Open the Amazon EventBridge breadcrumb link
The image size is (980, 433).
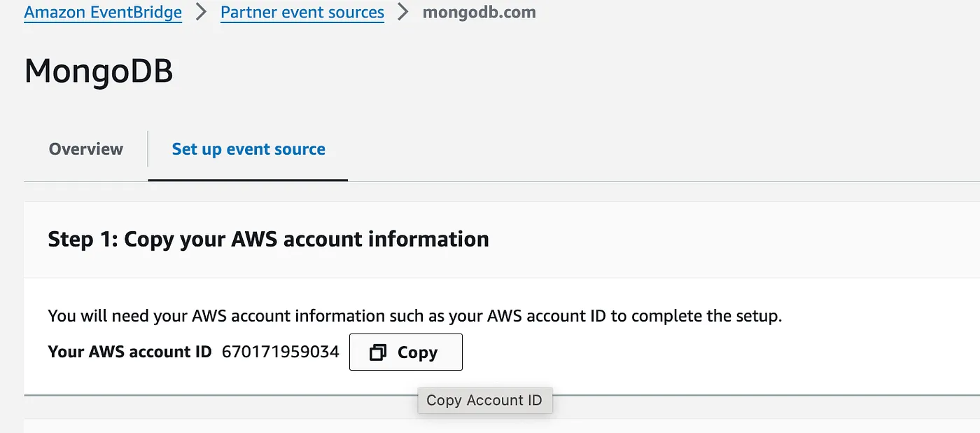[103, 13]
